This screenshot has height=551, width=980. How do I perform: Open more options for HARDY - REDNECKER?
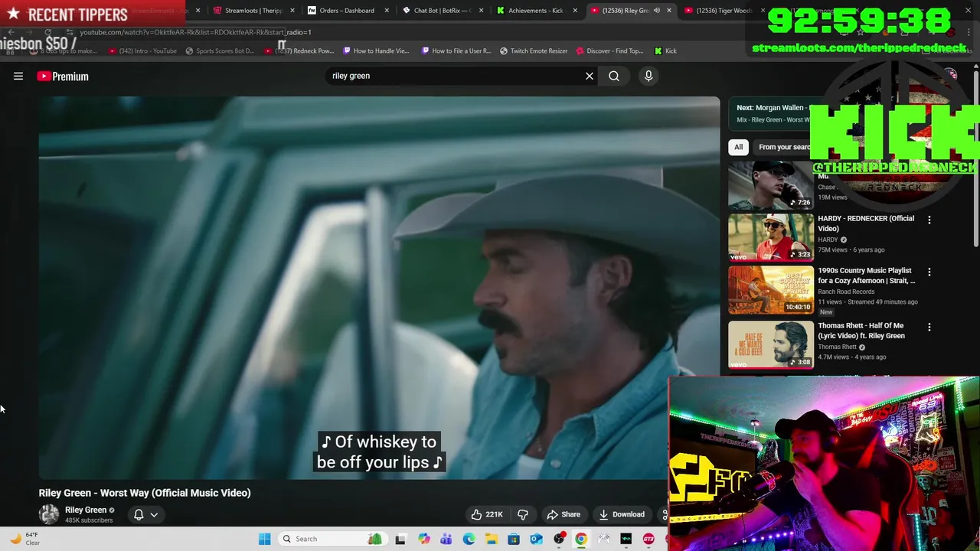click(x=929, y=220)
